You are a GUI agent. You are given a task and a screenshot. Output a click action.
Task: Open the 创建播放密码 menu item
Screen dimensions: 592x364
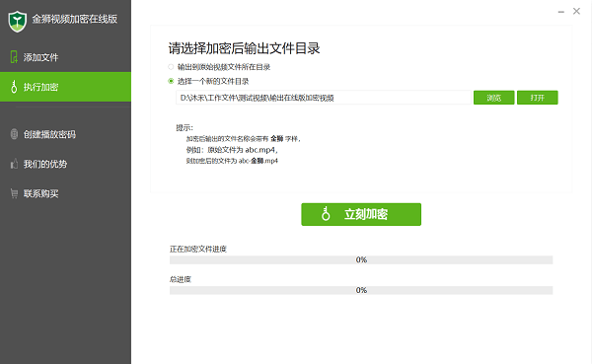click(65, 134)
